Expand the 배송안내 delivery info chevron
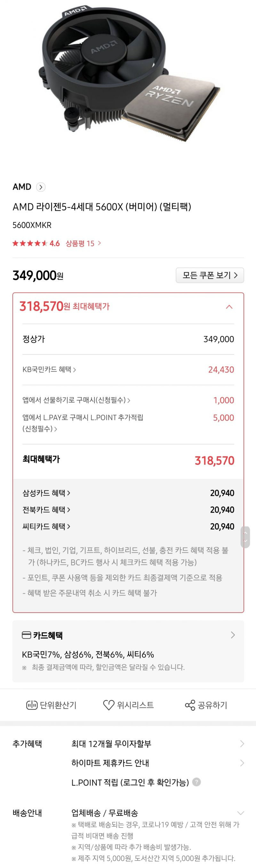Image resolution: width=256 pixels, height=868 pixels. (241, 813)
